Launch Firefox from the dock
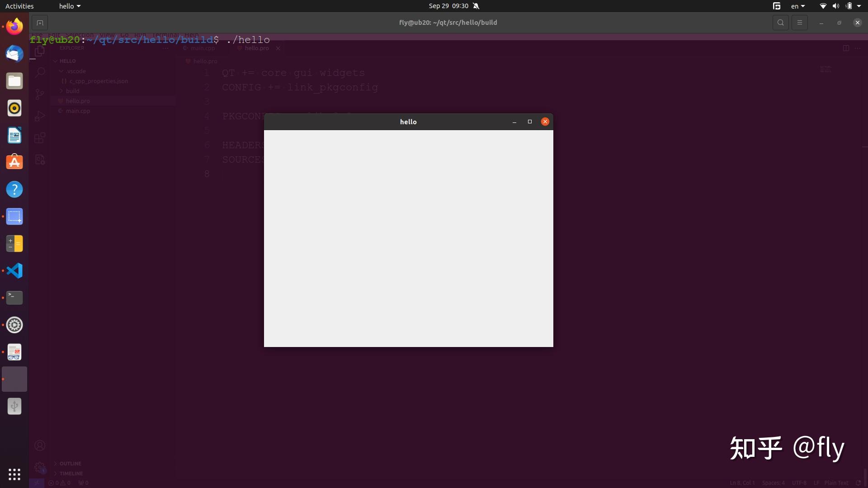Screen dimensions: 868x488 14,27
